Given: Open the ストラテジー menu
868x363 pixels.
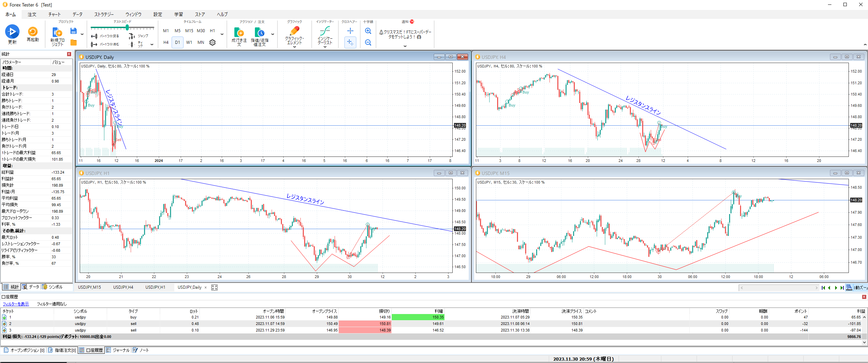Looking at the screenshot, I should click(x=104, y=14).
